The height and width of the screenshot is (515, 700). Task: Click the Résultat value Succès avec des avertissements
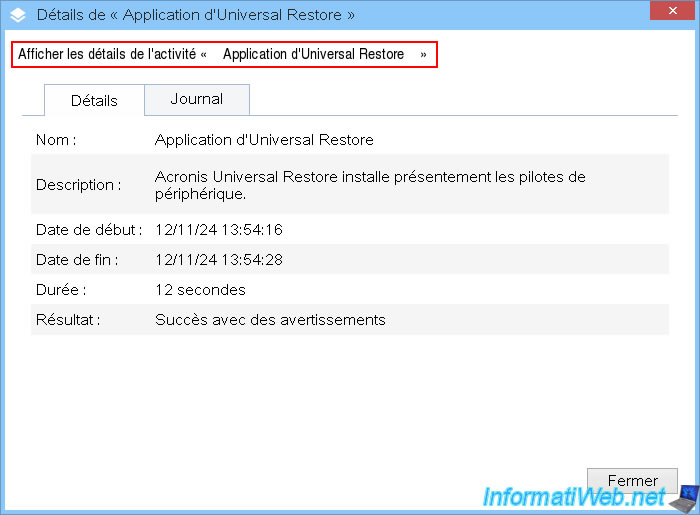(x=270, y=320)
